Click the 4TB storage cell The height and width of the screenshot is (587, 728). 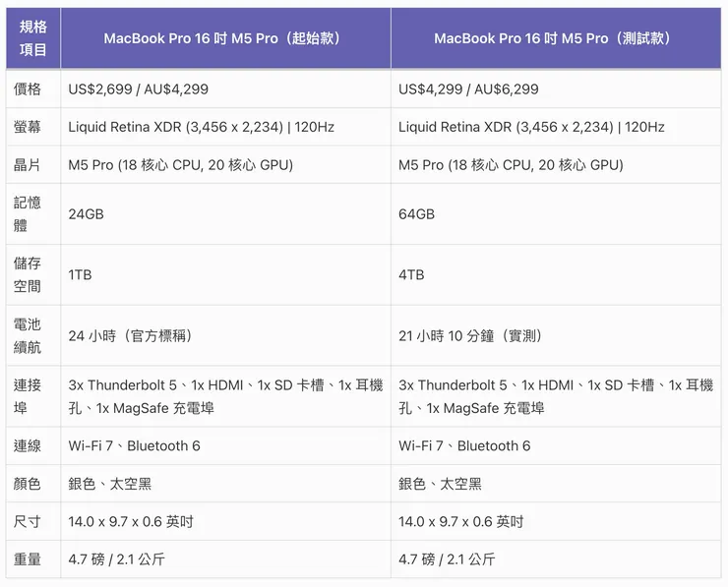(411, 275)
